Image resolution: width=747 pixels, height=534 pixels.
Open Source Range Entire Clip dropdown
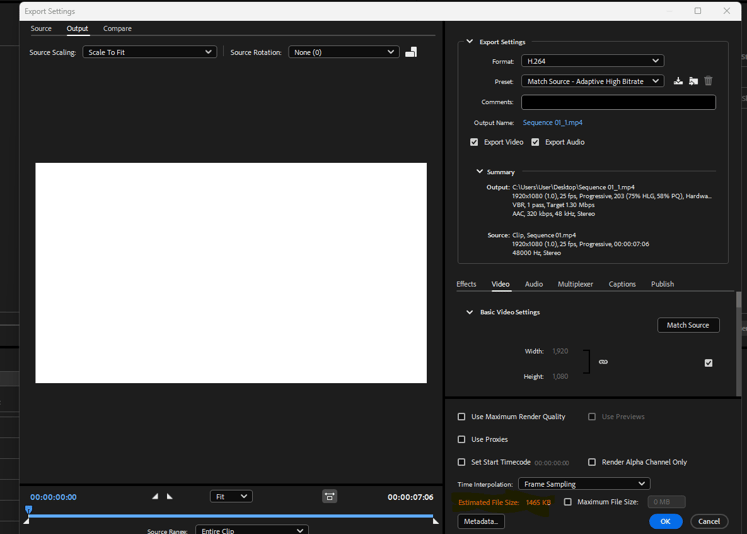coord(252,530)
